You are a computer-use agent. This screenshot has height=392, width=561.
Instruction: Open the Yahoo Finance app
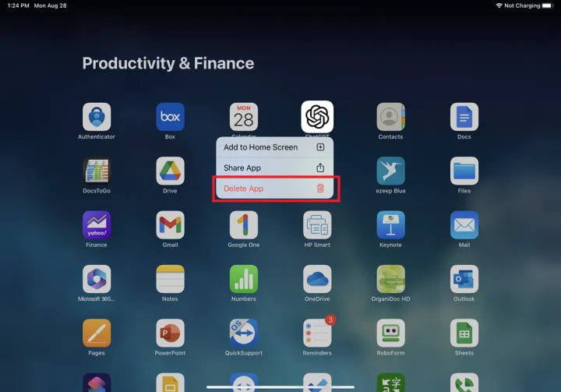point(97,225)
